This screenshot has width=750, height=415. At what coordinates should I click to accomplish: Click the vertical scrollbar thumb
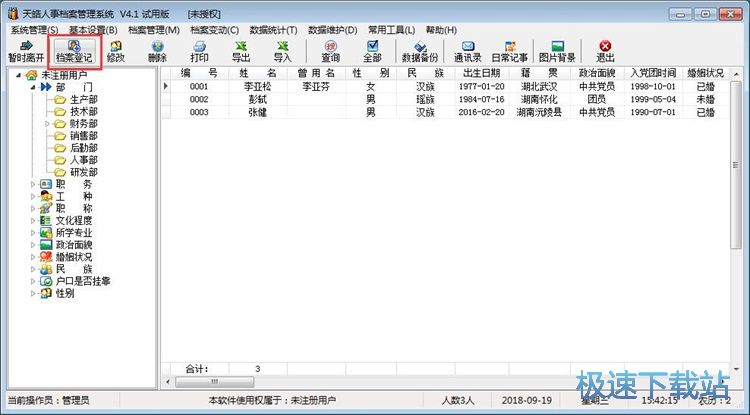[736, 165]
